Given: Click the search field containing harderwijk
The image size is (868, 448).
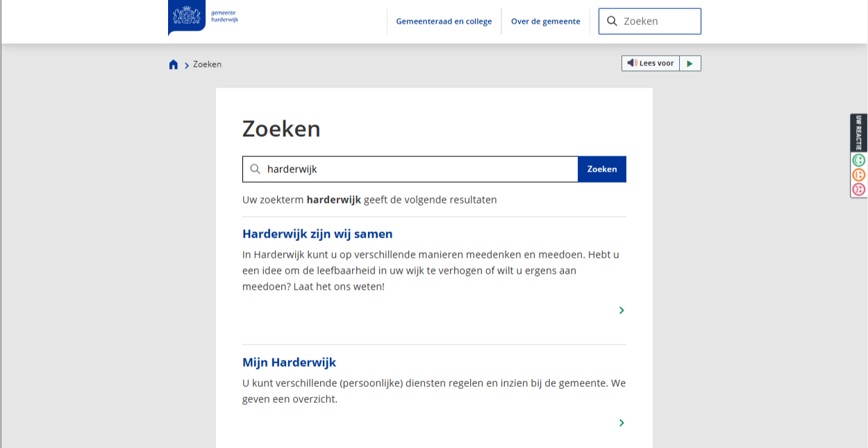Looking at the screenshot, I should 410,169.
